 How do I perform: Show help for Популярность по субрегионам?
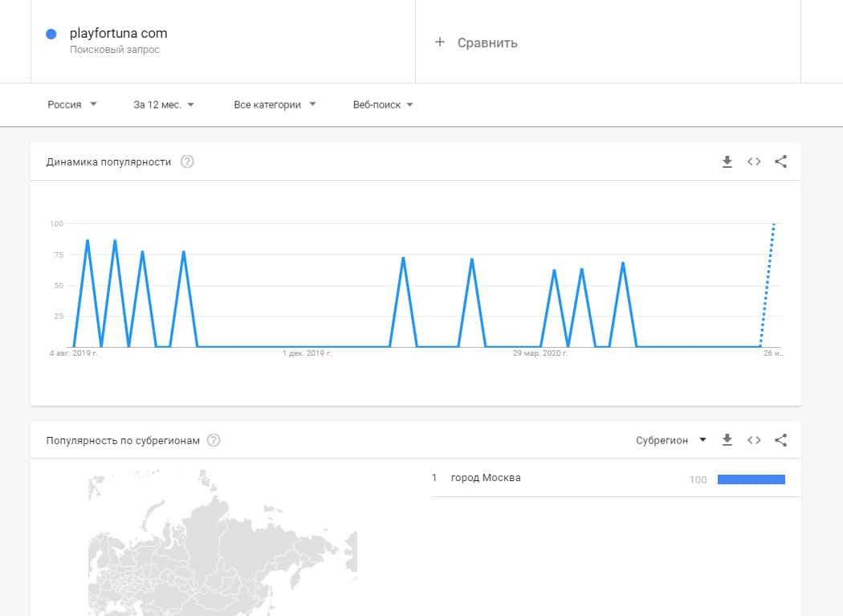click(x=214, y=440)
